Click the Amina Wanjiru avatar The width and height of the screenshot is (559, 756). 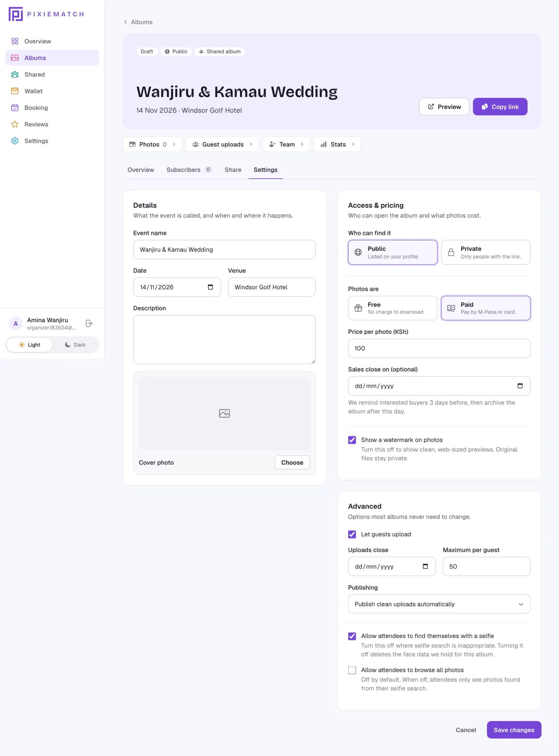click(x=16, y=323)
